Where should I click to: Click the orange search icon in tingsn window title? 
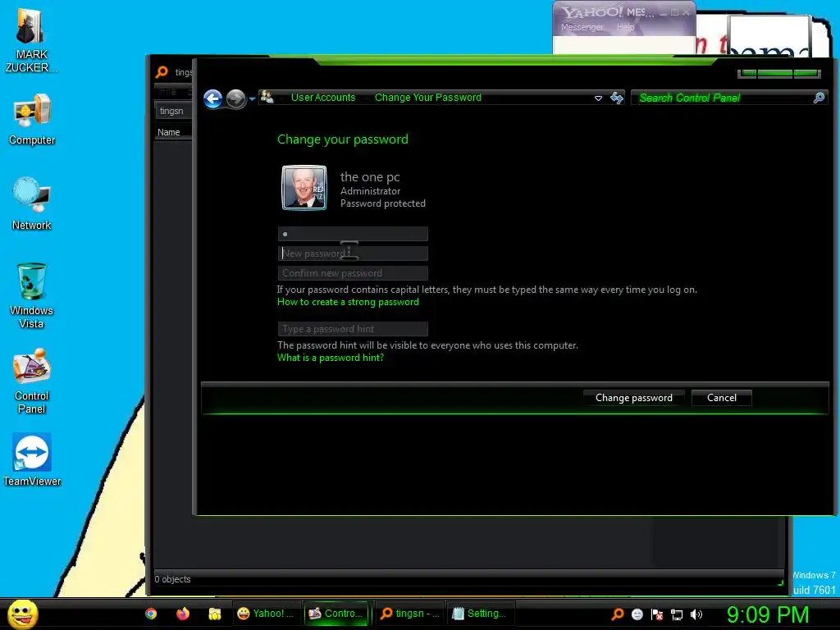point(162,72)
